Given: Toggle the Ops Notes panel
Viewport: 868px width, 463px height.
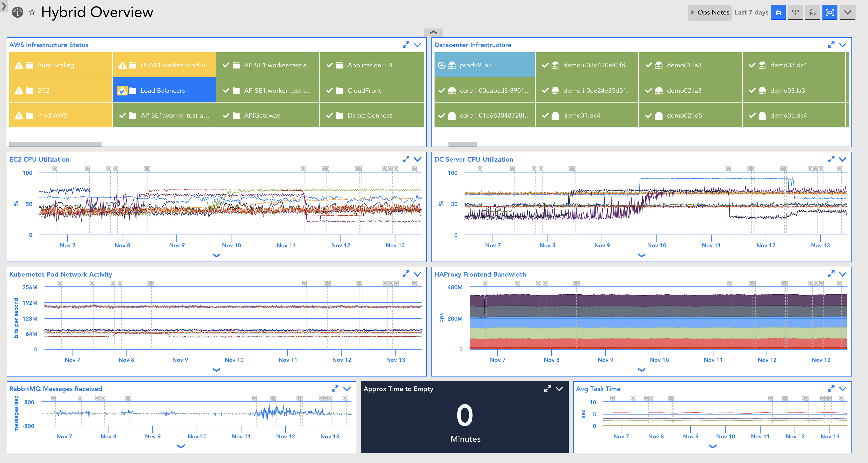Looking at the screenshot, I should 709,12.
